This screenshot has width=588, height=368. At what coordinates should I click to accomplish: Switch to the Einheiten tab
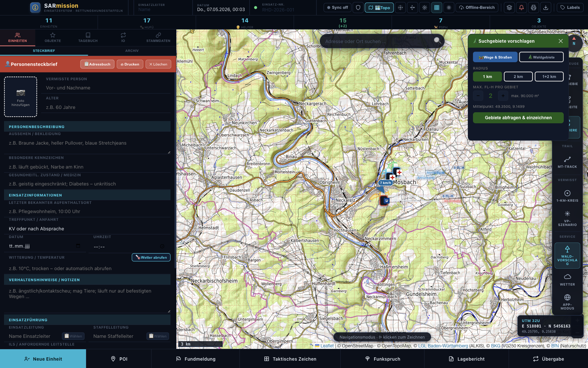tap(18, 38)
